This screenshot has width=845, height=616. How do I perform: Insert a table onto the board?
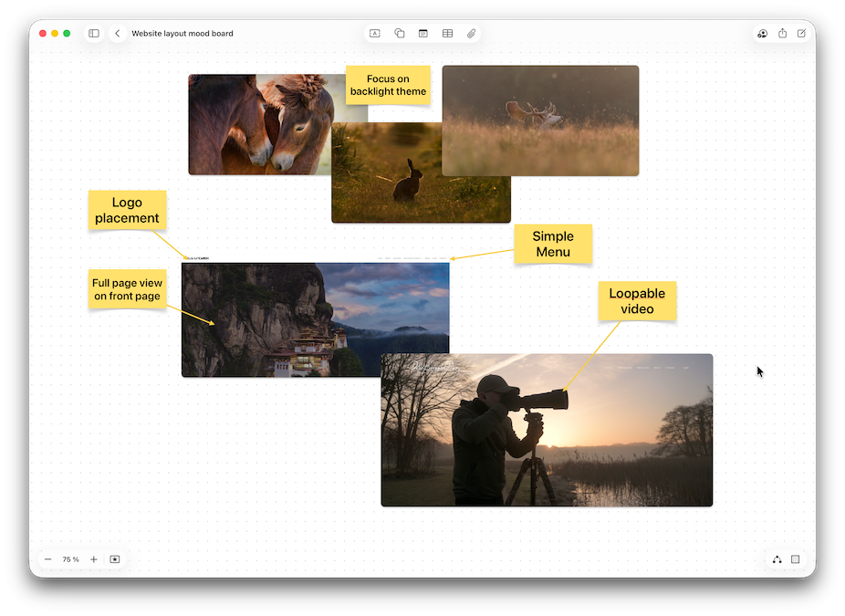447,33
